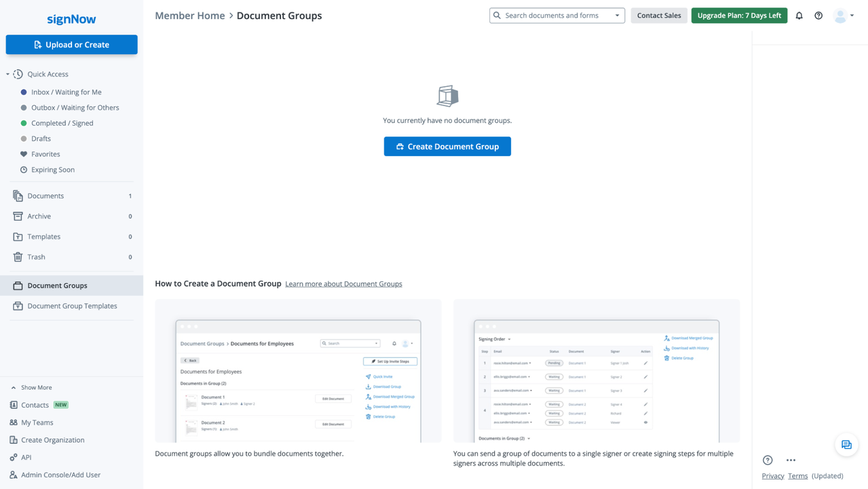Go to Templates in the sidebar
The image size is (868, 489).
coord(43,236)
